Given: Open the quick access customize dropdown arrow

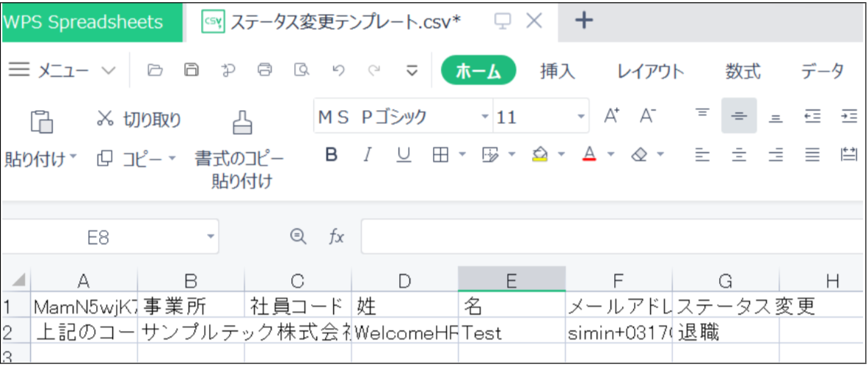Looking at the screenshot, I should click(x=412, y=70).
